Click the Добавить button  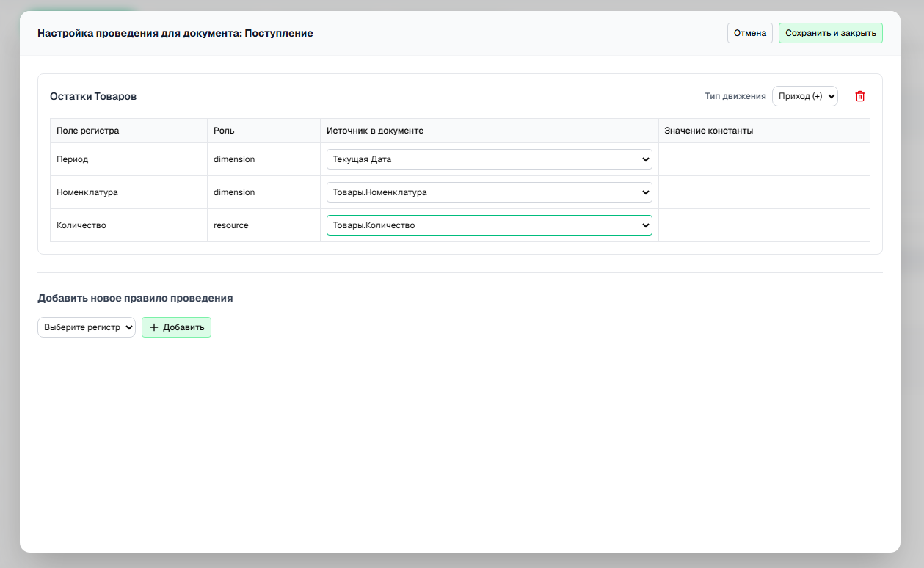pos(176,327)
